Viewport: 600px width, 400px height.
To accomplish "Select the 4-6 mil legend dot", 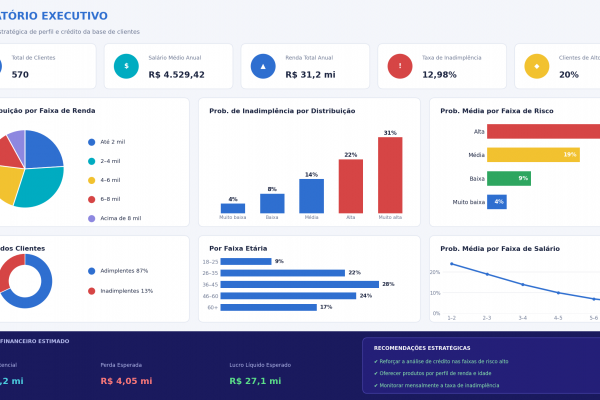I will (x=91, y=180).
